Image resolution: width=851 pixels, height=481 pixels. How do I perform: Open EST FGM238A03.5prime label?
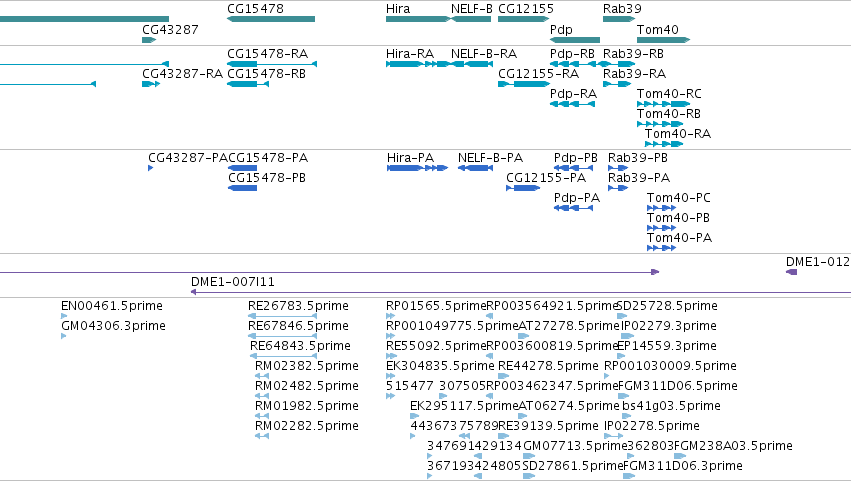click(x=733, y=446)
